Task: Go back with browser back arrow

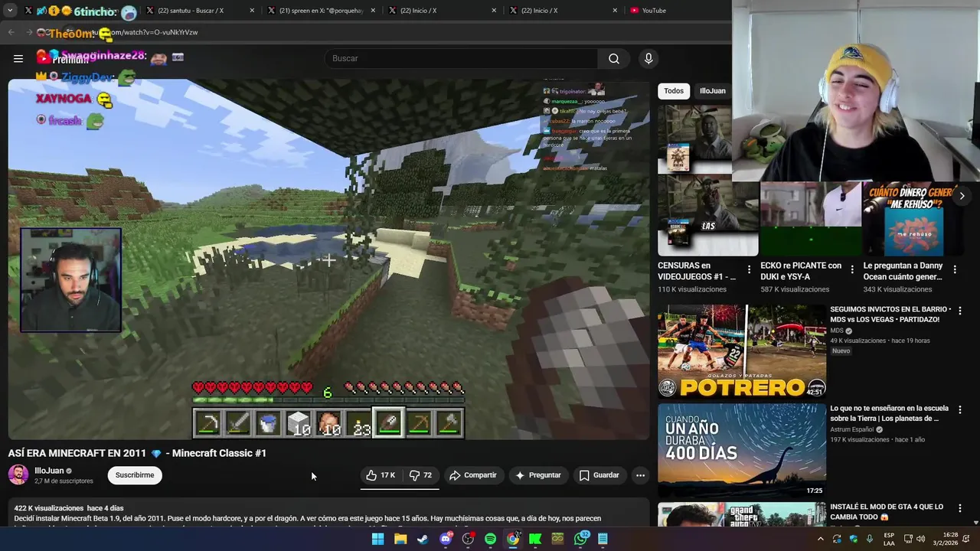Action: pos(11,32)
